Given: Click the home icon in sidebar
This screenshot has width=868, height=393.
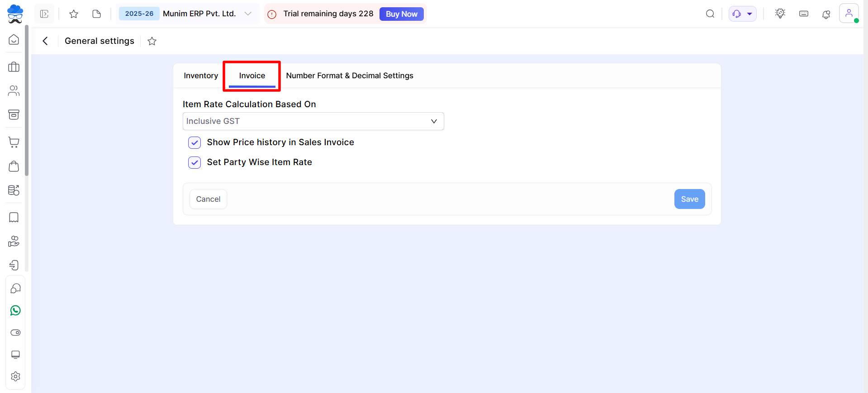Looking at the screenshot, I should [x=14, y=40].
